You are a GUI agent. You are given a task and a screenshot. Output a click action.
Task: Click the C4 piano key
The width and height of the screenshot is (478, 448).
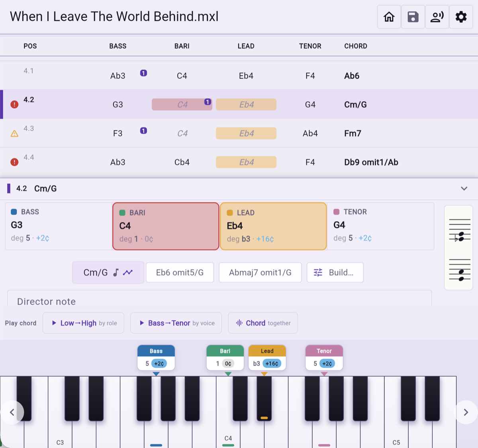pos(228,434)
